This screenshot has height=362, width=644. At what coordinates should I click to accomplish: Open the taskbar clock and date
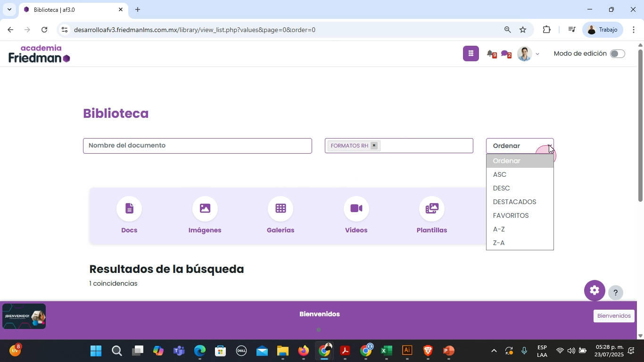(609, 351)
